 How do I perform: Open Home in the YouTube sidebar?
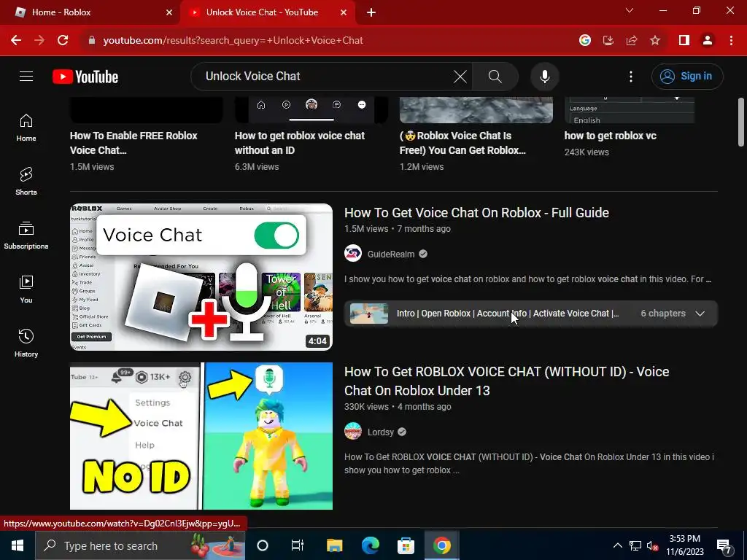point(26,128)
